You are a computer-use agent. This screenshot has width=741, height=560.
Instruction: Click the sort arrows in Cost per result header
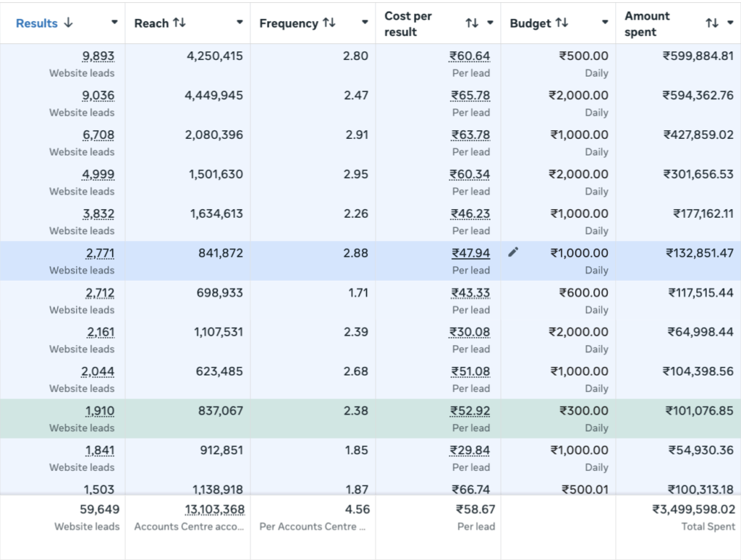(x=472, y=23)
